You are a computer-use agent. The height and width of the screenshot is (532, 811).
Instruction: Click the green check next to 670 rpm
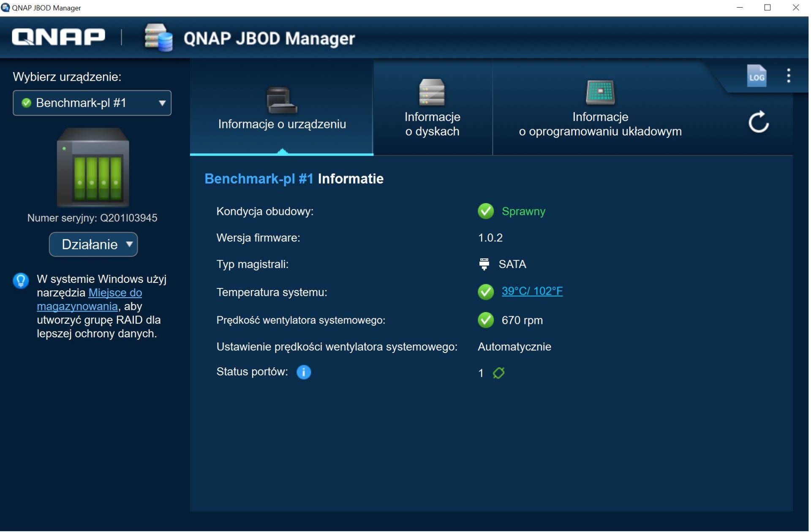[x=487, y=321]
